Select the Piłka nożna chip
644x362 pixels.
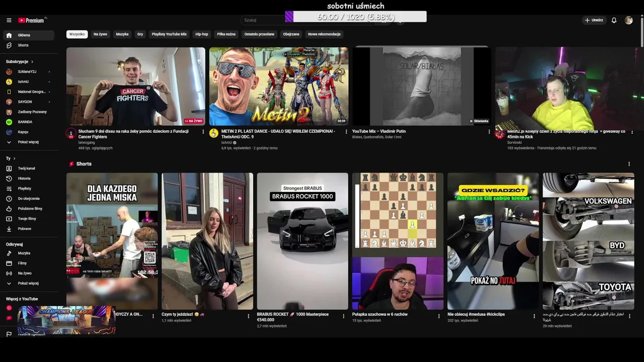pyautogui.click(x=226, y=34)
